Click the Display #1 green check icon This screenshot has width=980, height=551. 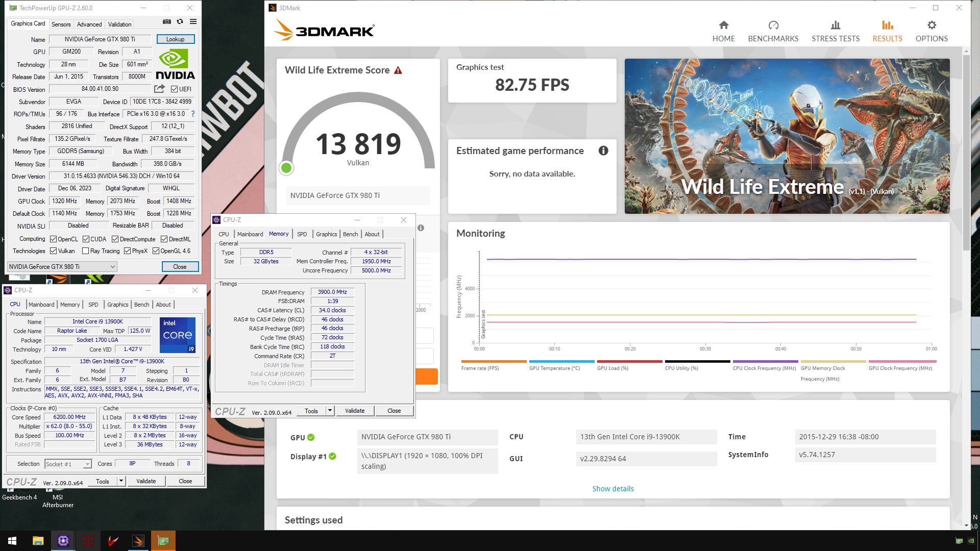pos(332,456)
